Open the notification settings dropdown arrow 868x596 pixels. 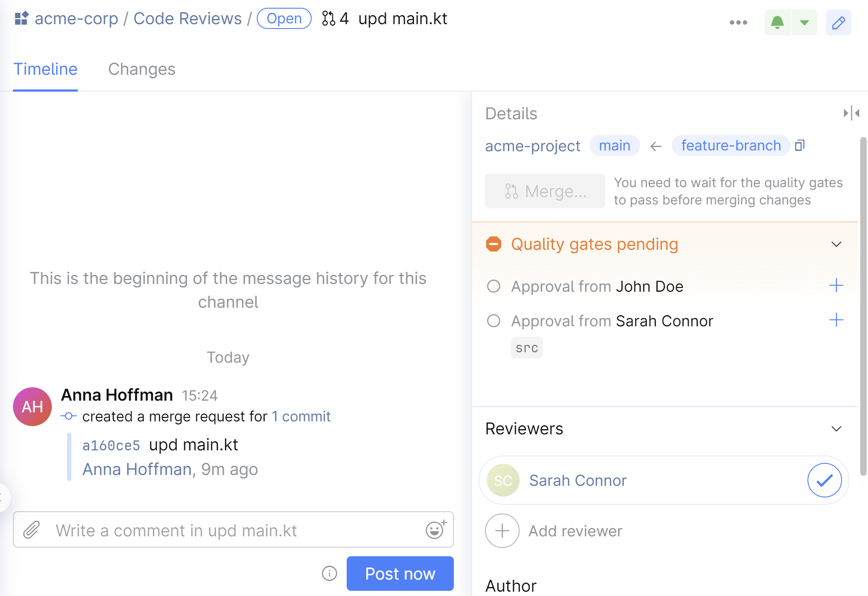click(x=804, y=22)
